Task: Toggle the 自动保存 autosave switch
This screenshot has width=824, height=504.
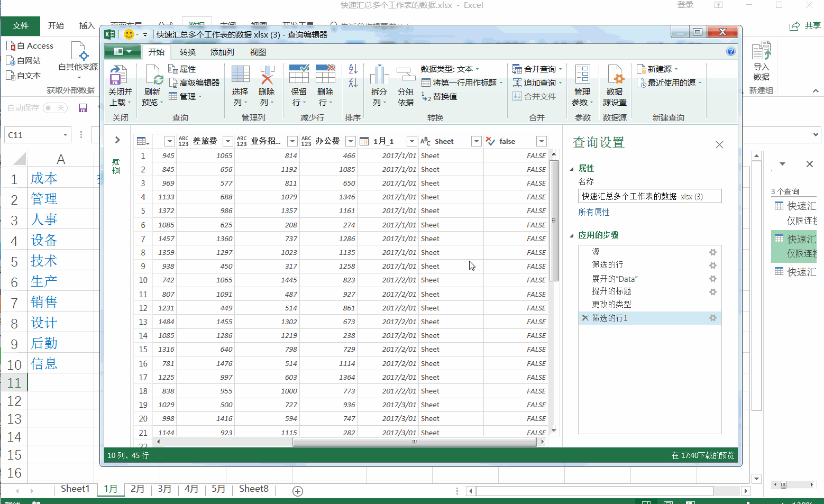Action: 54,108
